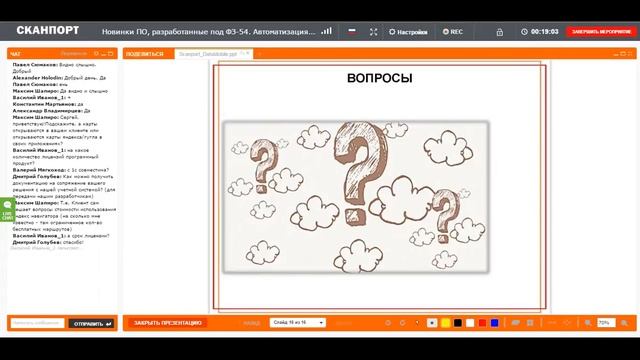Click the clear annotations icon
Image resolution: width=640 pixels, height=360 pixels.
point(530,323)
